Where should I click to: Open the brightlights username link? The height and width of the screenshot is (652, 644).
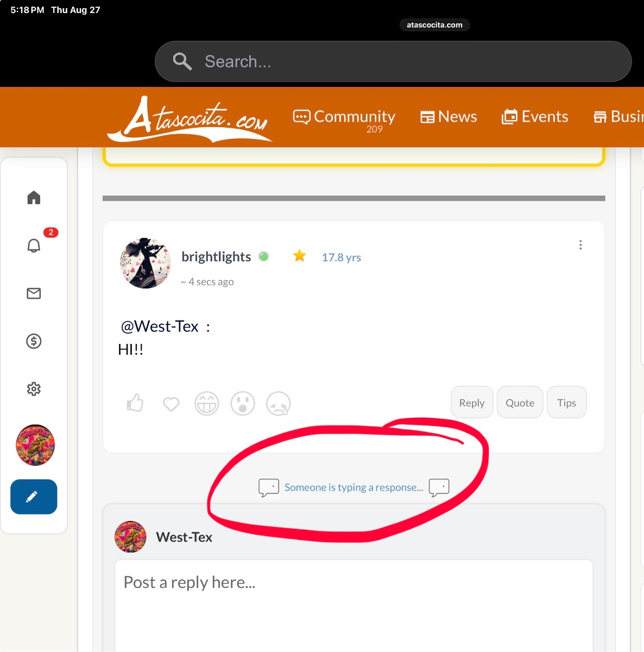(216, 257)
